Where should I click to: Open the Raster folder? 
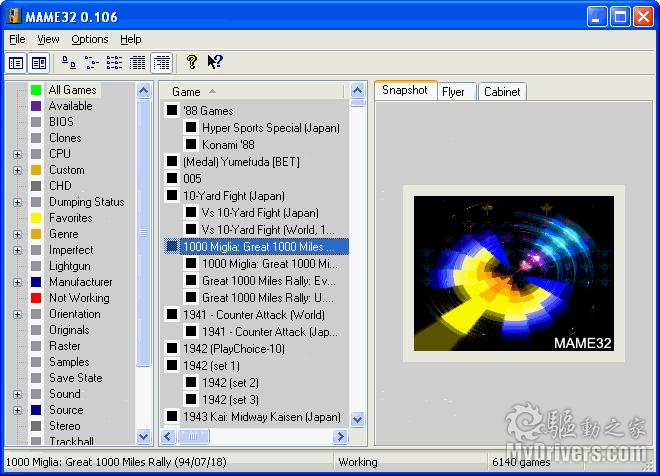[64, 346]
